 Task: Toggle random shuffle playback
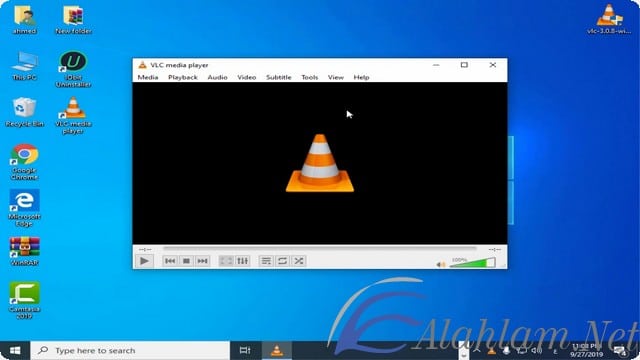tap(299, 261)
